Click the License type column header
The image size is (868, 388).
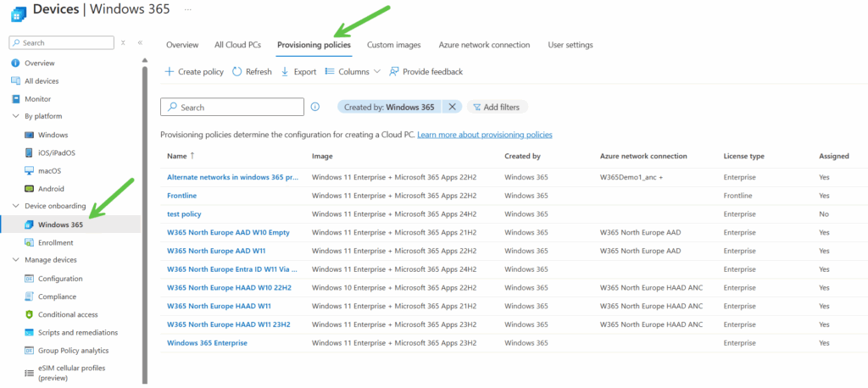click(x=743, y=156)
